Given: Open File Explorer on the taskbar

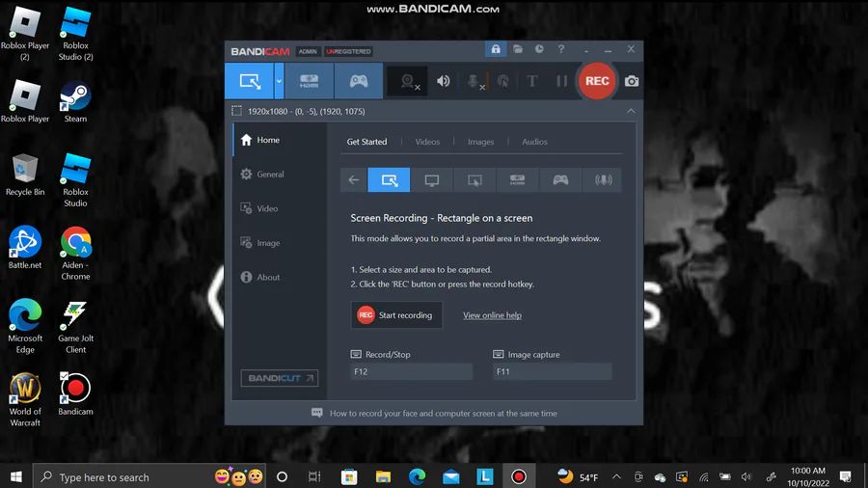Looking at the screenshot, I should tap(383, 476).
